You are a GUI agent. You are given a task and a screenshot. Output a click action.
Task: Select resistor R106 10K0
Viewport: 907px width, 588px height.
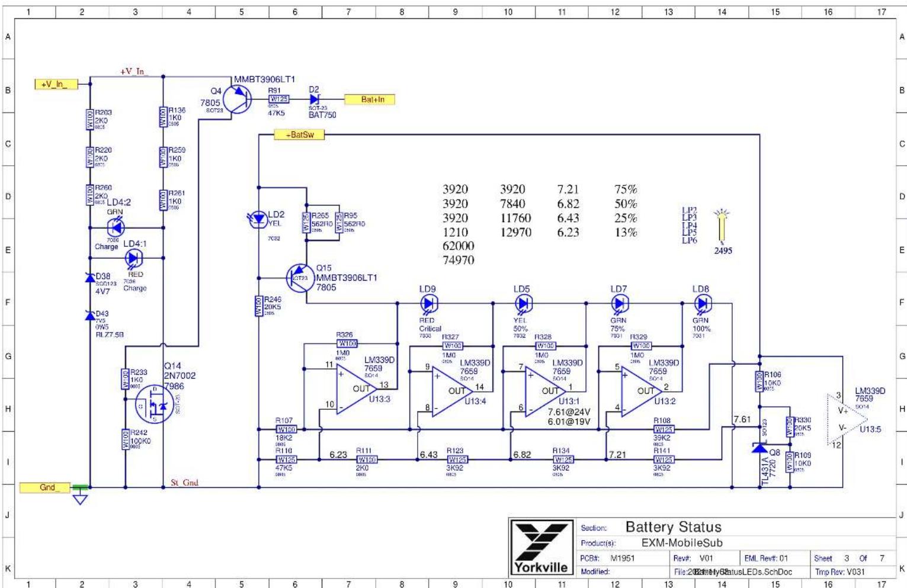[x=760, y=382]
